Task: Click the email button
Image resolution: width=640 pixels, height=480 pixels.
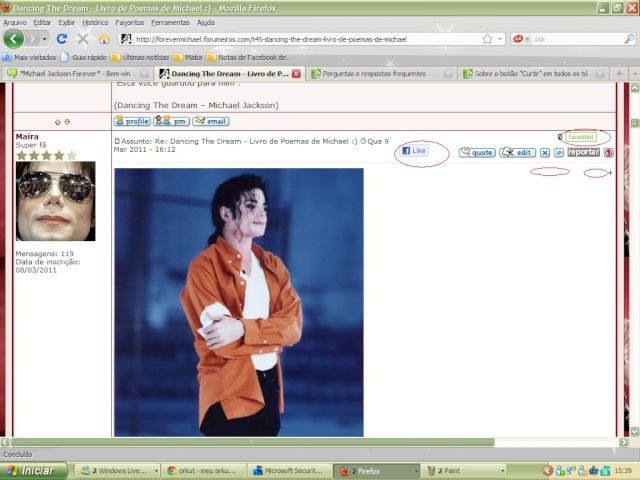Action: pyautogui.click(x=211, y=121)
